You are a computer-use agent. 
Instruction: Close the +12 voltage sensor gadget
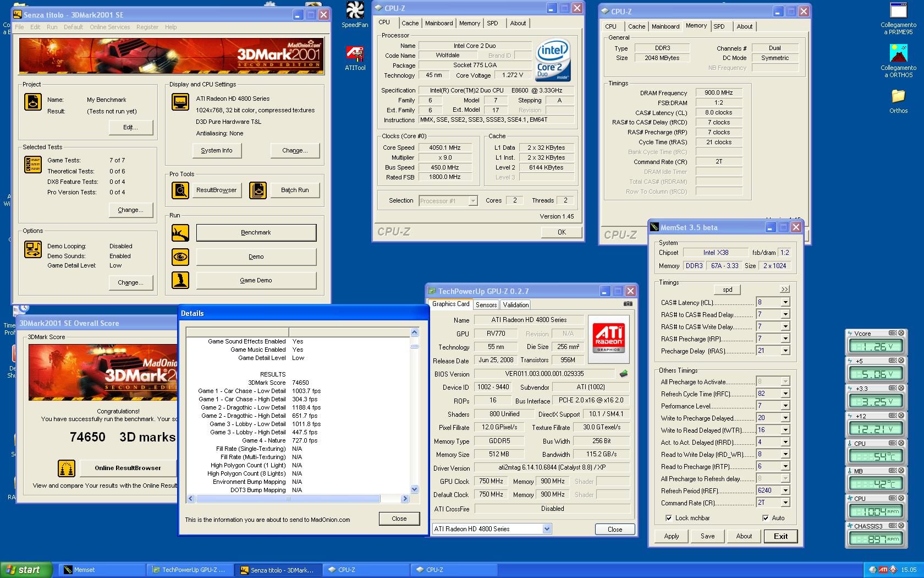901,416
